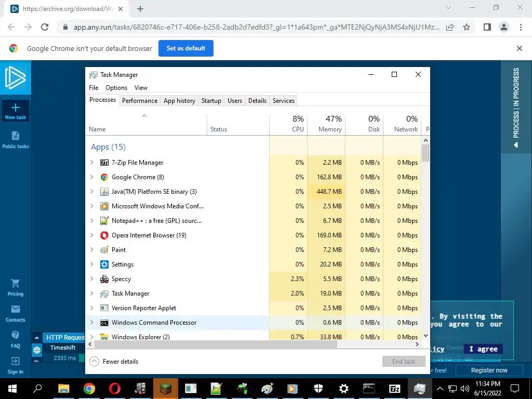Expand Windows Command Processor row

[91, 323]
